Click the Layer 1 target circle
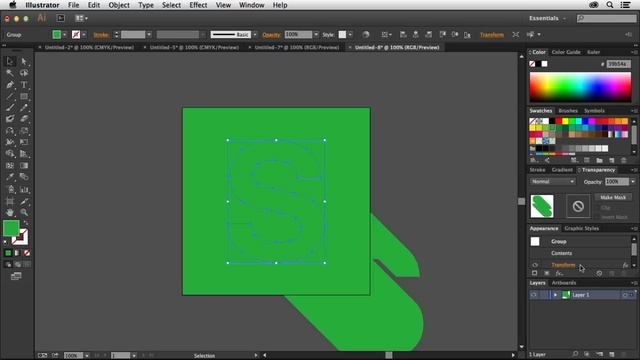Viewport: 640px width, 360px height. pos(624,295)
